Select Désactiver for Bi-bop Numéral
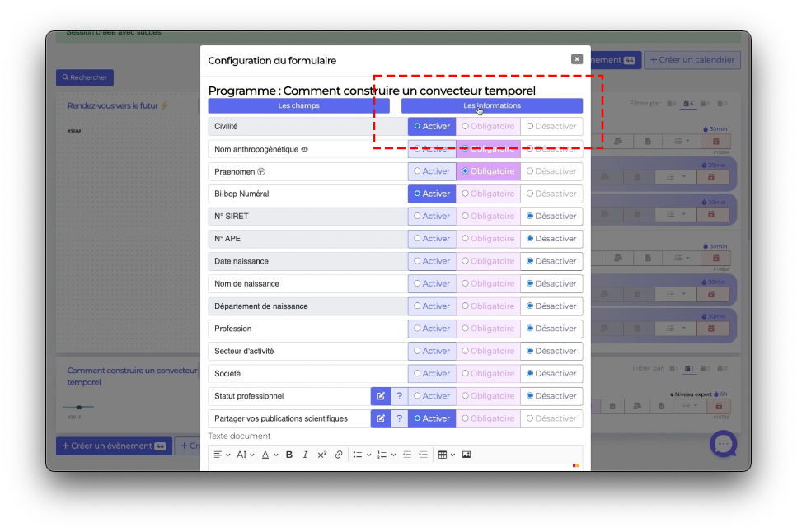Screen dimensions: 797x532 tap(551, 194)
